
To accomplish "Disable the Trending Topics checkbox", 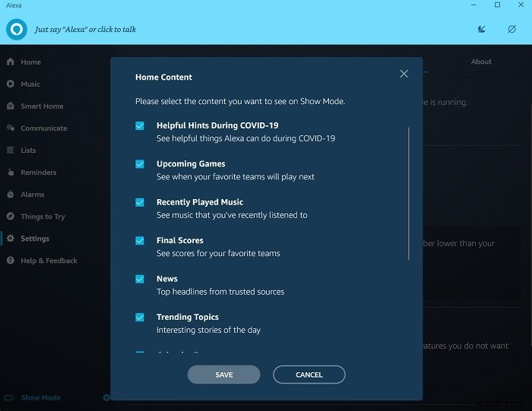I will (140, 318).
